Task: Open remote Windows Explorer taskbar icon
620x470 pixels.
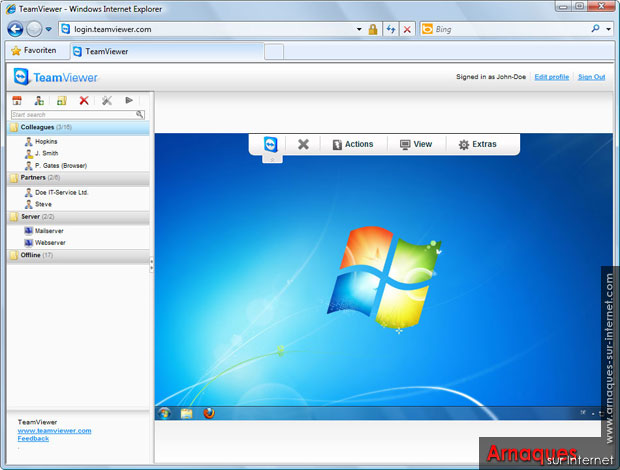Action: click(186, 413)
